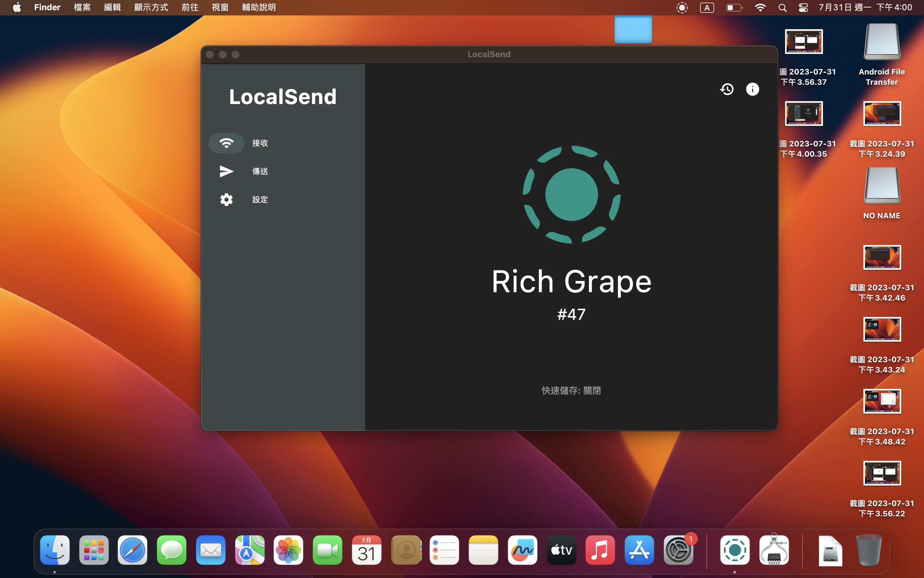Open Maps from the Dock

[x=250, y=550]
